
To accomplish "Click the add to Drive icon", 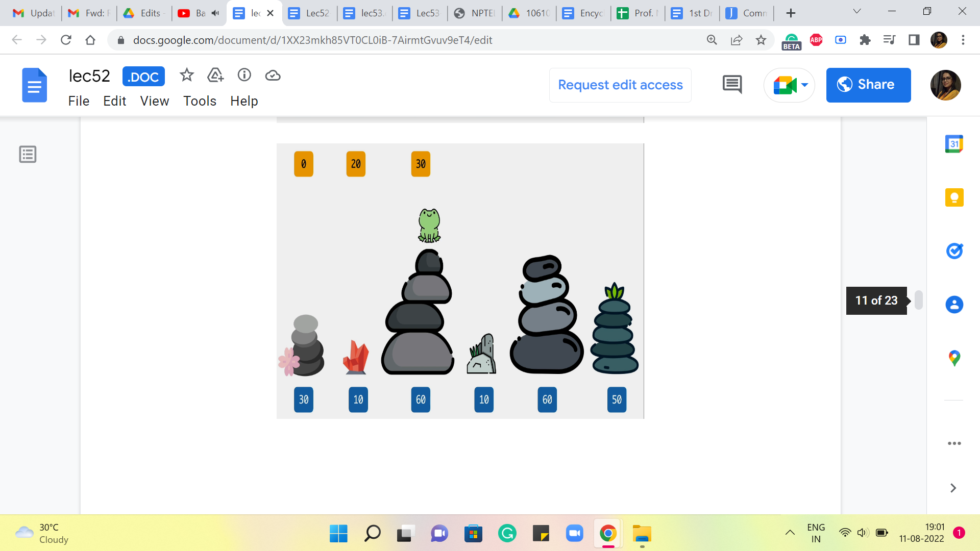I will [215, 76].
